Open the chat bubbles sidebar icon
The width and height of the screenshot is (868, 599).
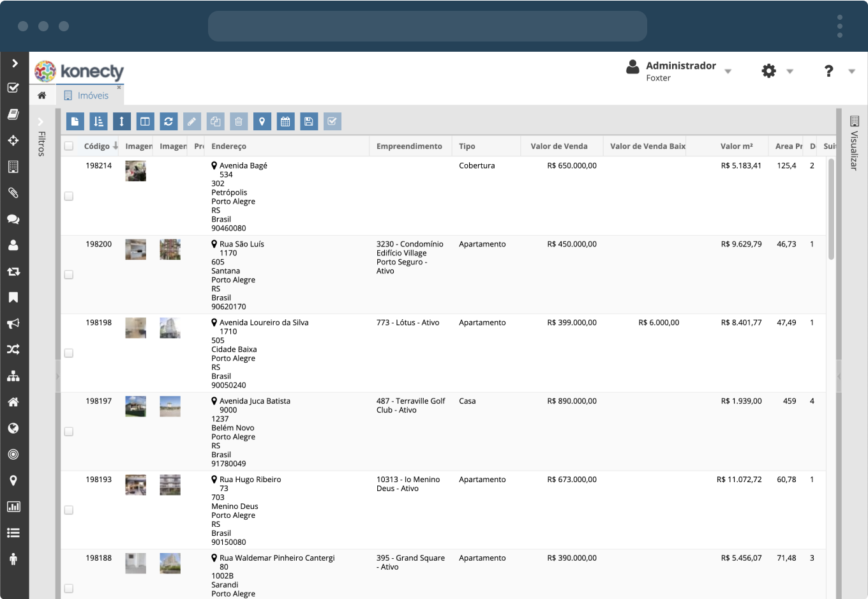click(x=13, y=219)
